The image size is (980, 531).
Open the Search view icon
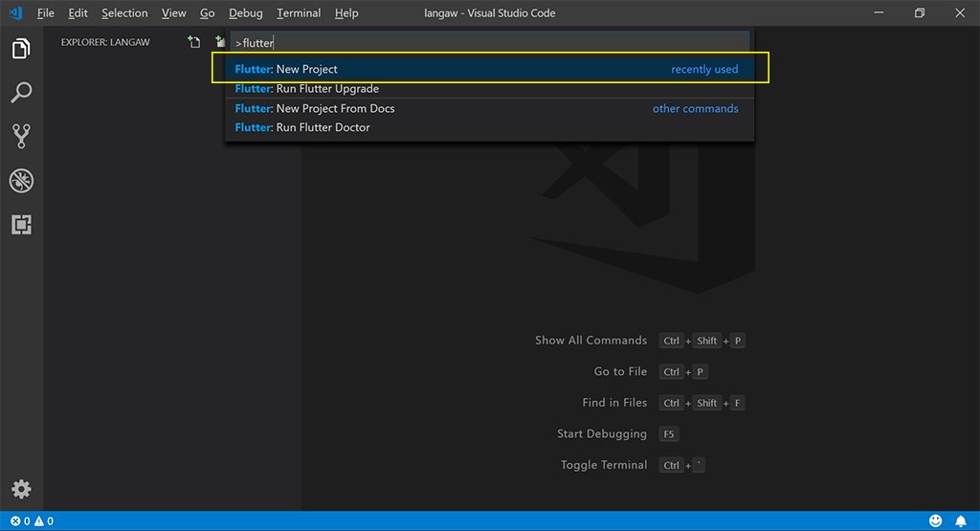(x=21, y=93)
